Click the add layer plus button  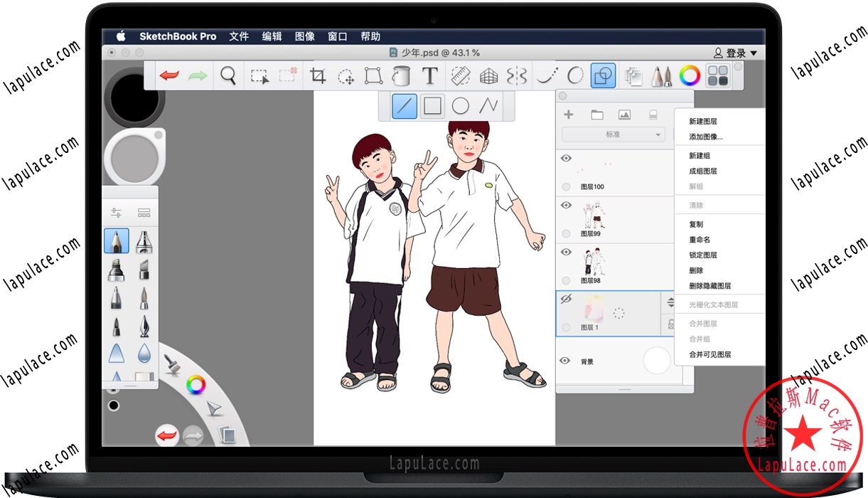click(569, 115)
